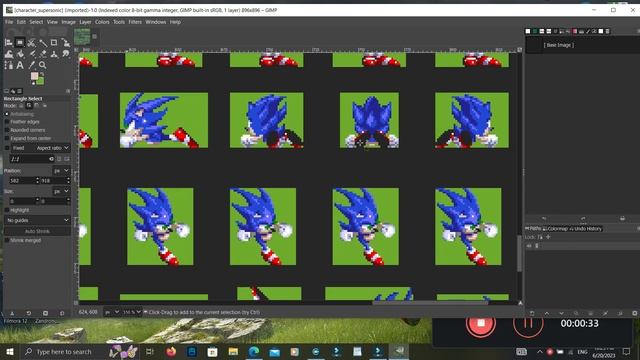The width and height of the screenshot is (640, 360).
Task: Click Redo arrow in Undo History panel
Action: [x=583, y=219]
